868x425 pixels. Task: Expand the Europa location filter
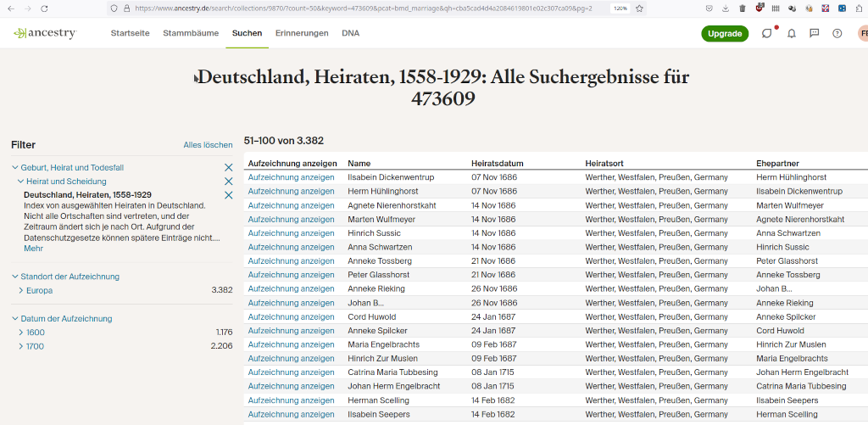[x=21, y=290]
